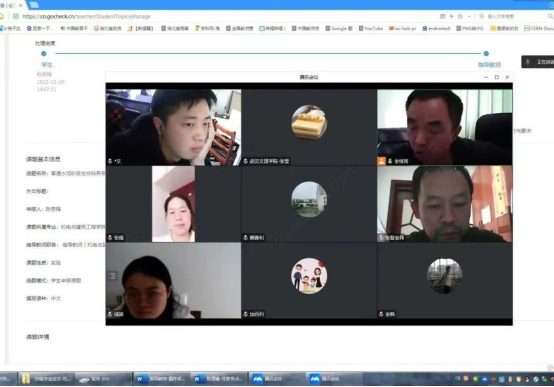Click the bookmark star icon in address bar
Viewport: 554px width, 387px height.
[460, 16]
